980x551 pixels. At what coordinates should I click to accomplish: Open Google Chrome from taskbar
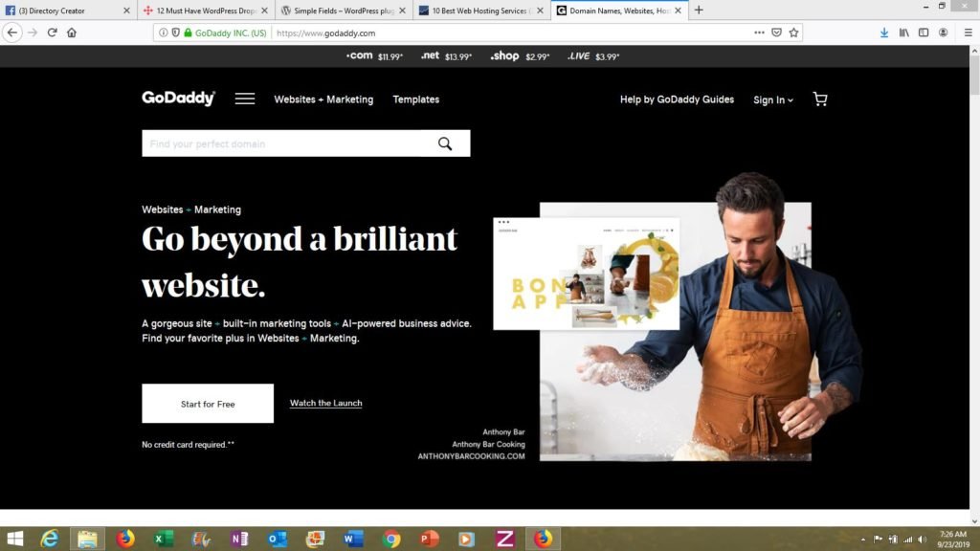[x=391, y=539]
